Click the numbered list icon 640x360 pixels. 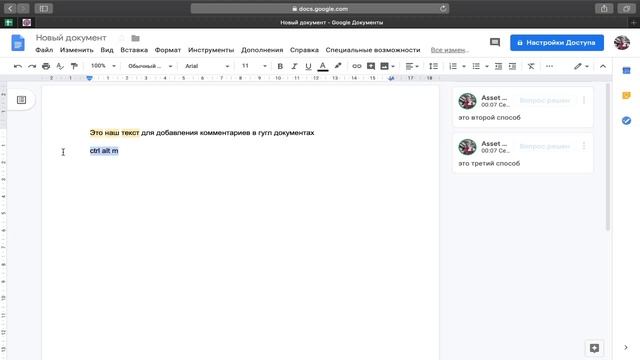click(453, 66)
